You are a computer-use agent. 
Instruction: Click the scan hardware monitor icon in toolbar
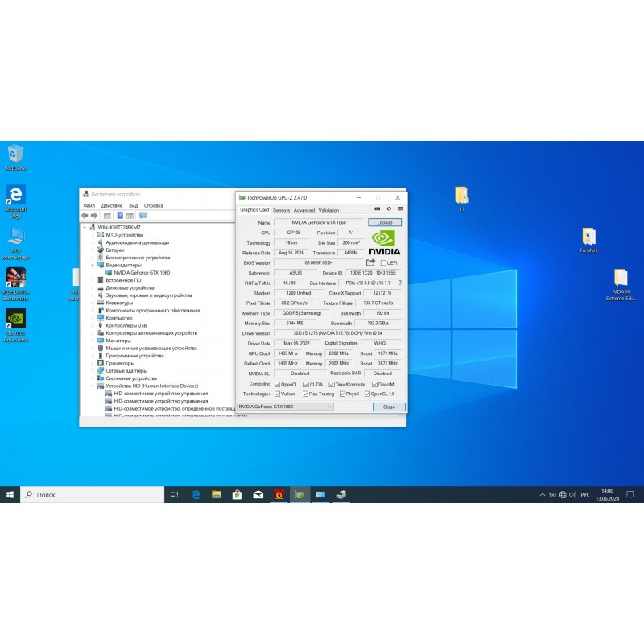point(142,216)
